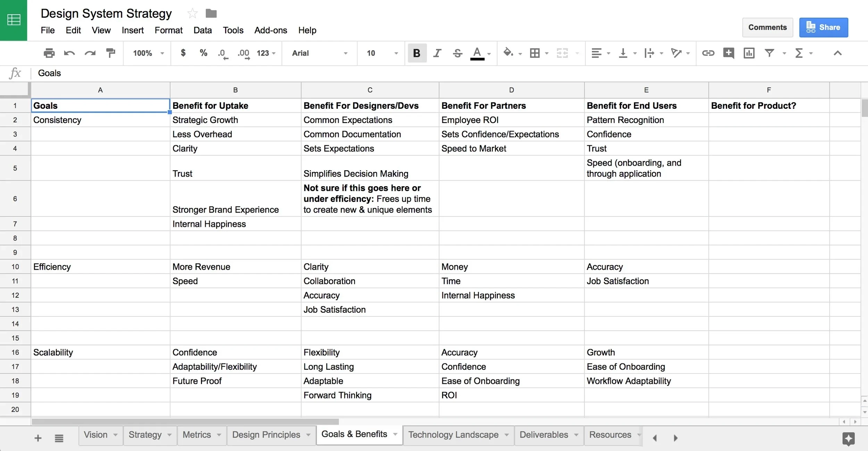Expand the font size 10 dropdown
The image size is (868, 451).
382,53
